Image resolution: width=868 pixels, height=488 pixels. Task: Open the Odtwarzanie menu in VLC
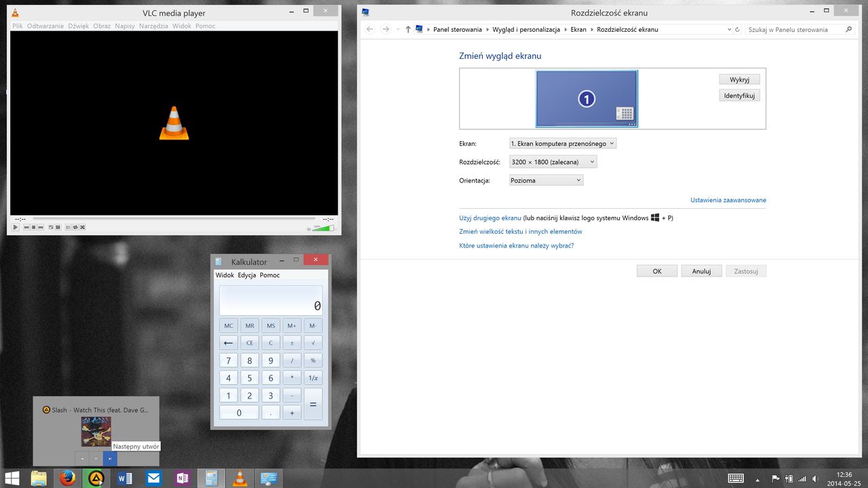[45, 26]
